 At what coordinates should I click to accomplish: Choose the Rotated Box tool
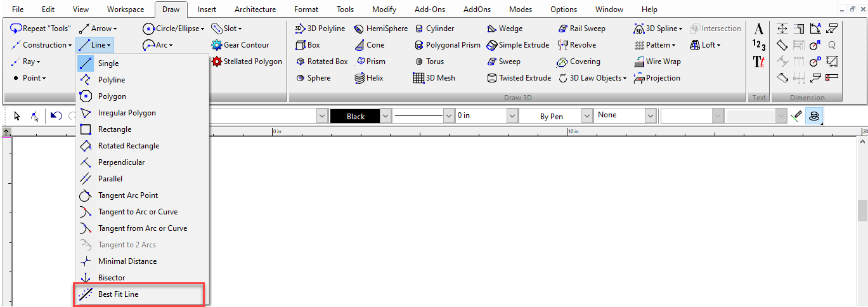321,62
